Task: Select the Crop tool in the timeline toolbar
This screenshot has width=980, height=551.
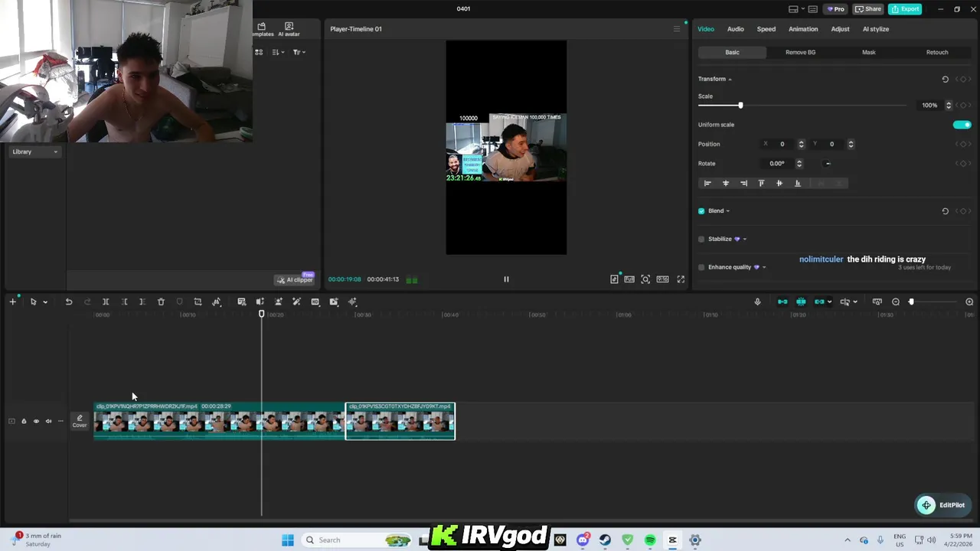Action: point(198,302)
